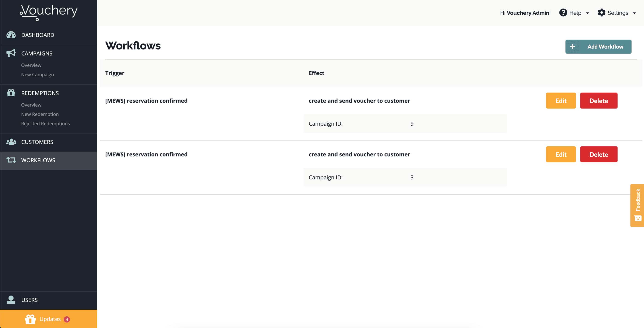Click the Customers group icon
The image size is (644, 328).
click(11, 142)
